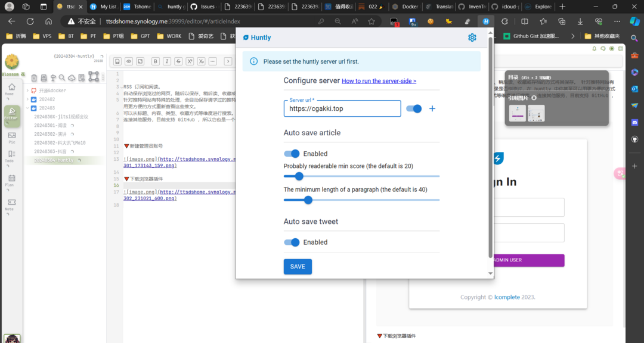Toggle bold formatting in the editor toolbar
This screenshot has height=343, width=644.
tap(156, 61)
